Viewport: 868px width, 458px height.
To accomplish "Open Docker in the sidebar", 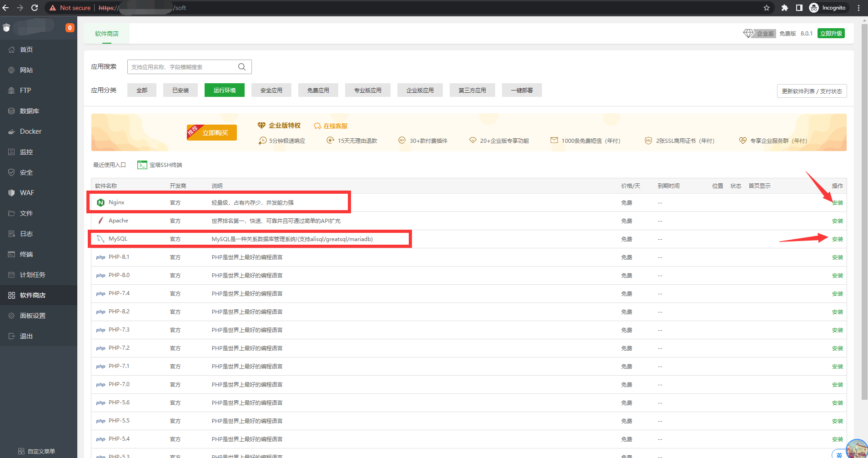I will [39, 131].
